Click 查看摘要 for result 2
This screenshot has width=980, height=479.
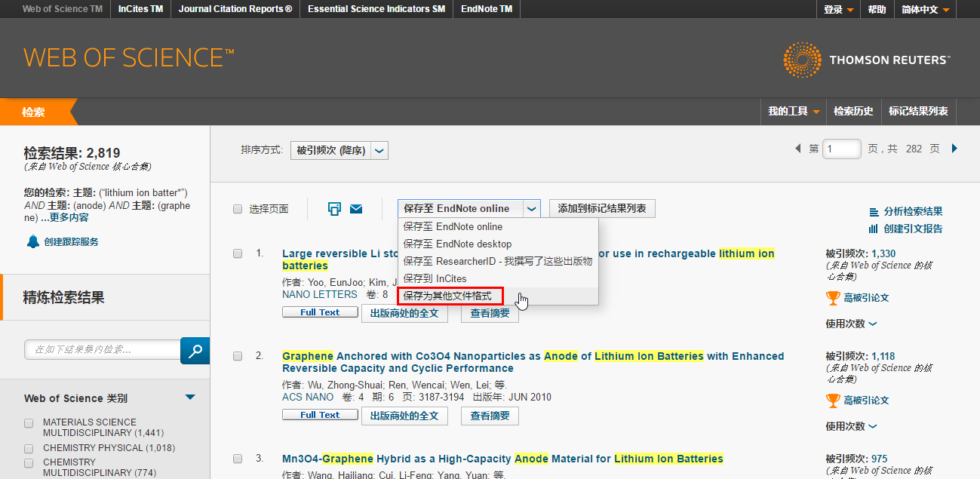point(490,416)
